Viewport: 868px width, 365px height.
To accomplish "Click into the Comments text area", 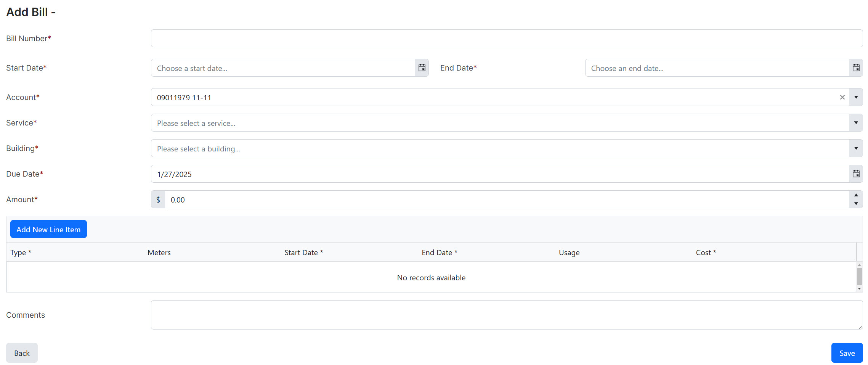I will coord(507,315).
